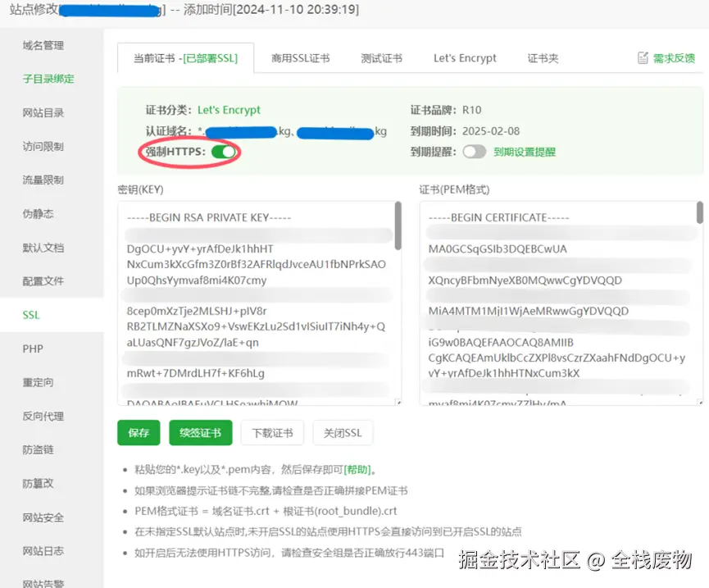
Task: Select 流量限制 in the sidebar
Action: point(43,180)
